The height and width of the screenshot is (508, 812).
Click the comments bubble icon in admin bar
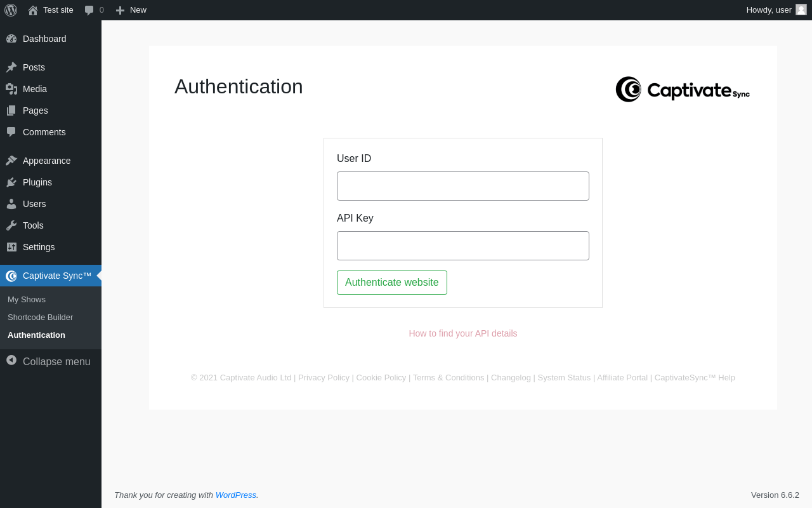tap(89, 10)
